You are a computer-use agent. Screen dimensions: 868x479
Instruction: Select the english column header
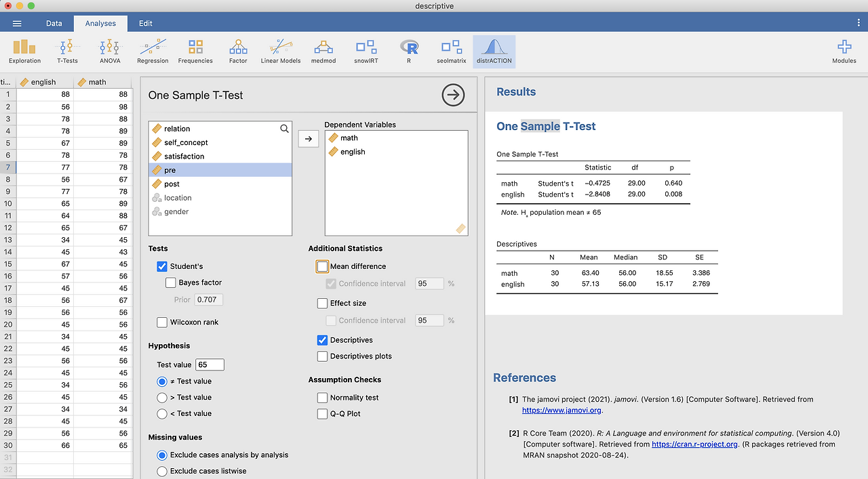pos(45,82)
